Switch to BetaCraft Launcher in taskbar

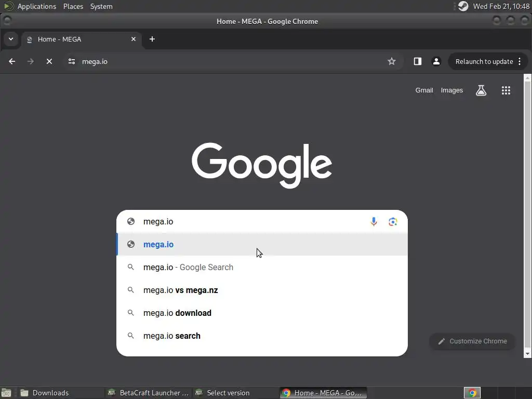pyautogui.click(x=148, y=393)
